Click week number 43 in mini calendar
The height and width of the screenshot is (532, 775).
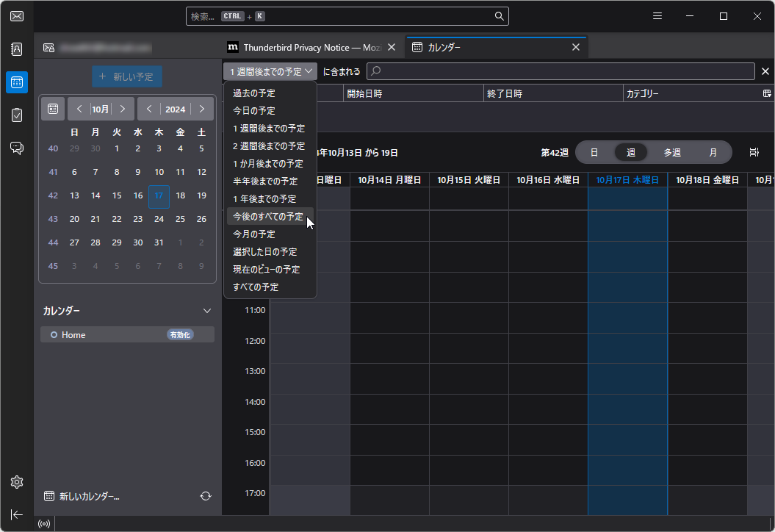tap(53, 219)
